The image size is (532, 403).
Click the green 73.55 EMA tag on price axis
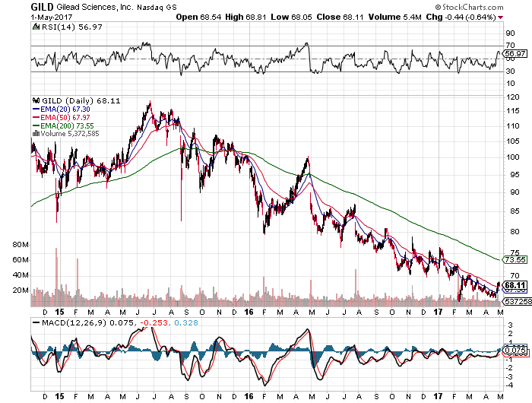click(515, 260)
